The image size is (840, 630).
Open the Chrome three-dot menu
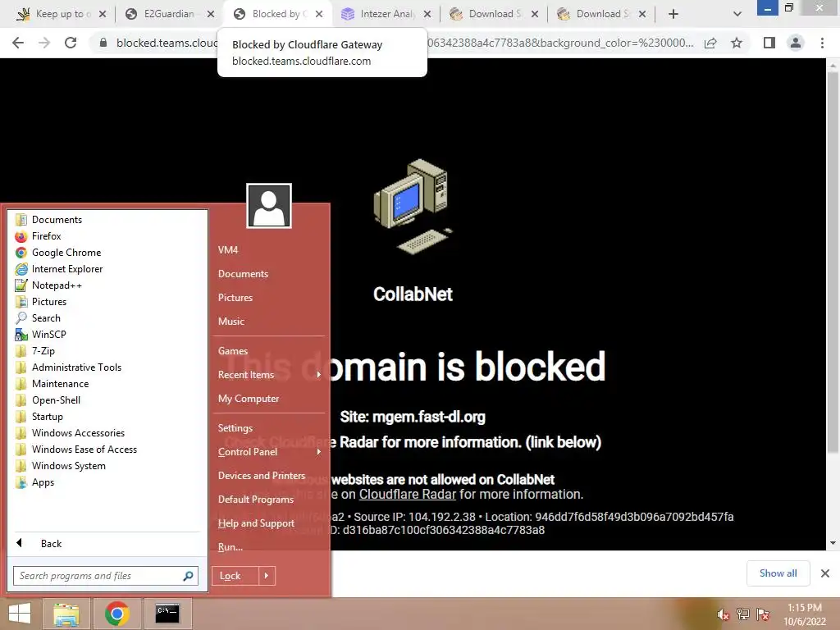(x=822, y=43)
